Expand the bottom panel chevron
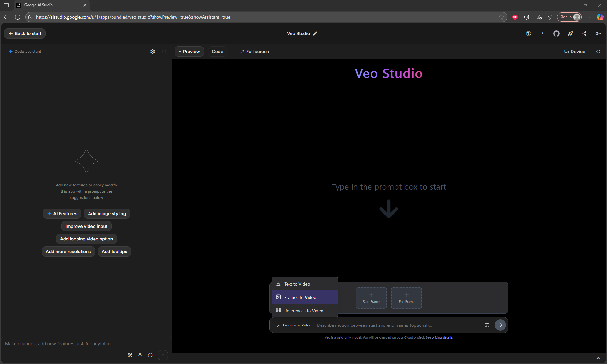 point(598,358)
